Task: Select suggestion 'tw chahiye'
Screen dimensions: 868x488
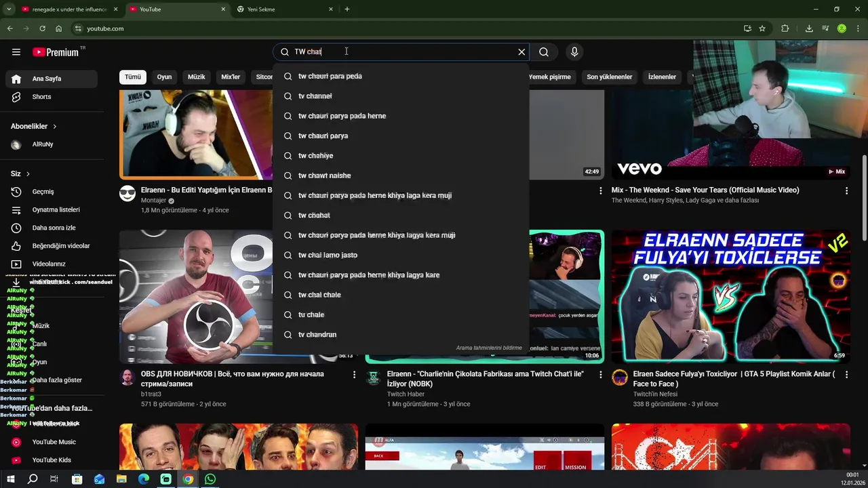Action: 401,156
